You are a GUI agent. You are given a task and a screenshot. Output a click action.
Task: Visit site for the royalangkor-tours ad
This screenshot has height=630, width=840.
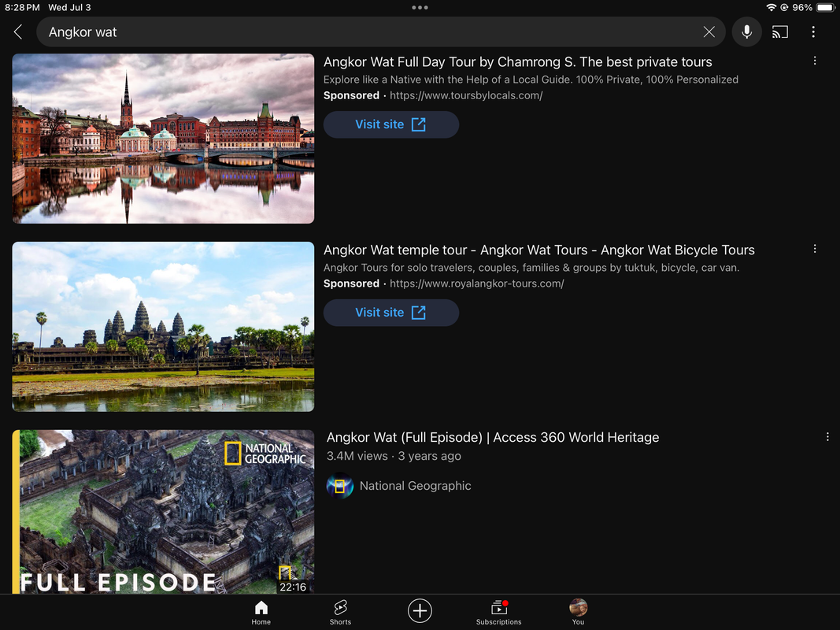[x=391, y=313]
